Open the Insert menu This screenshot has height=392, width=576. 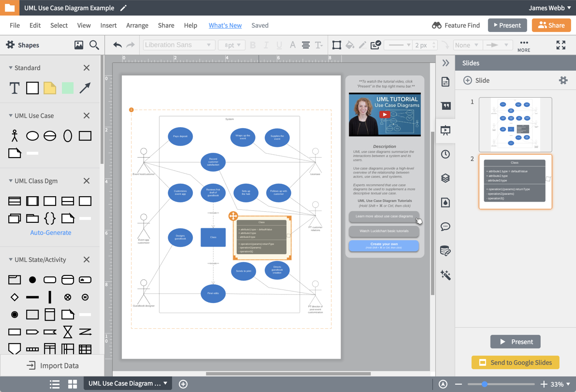point(108,25)
